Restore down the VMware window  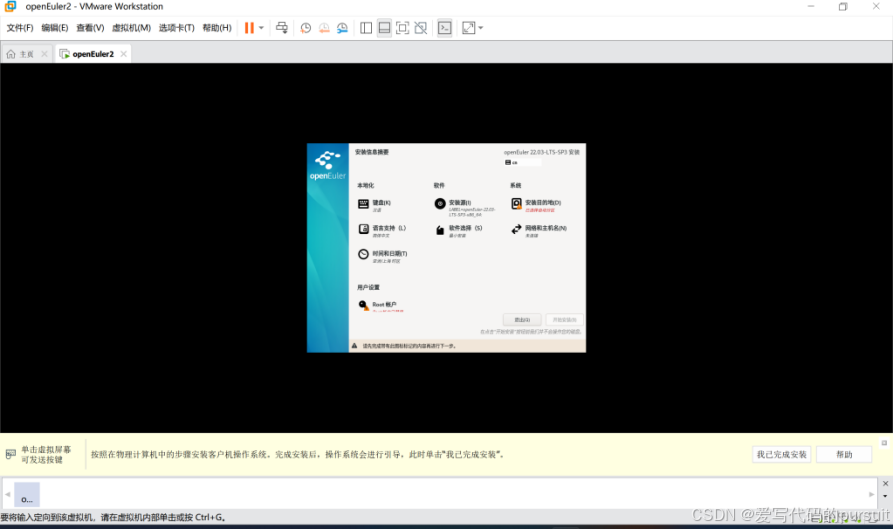coord(843,7)
